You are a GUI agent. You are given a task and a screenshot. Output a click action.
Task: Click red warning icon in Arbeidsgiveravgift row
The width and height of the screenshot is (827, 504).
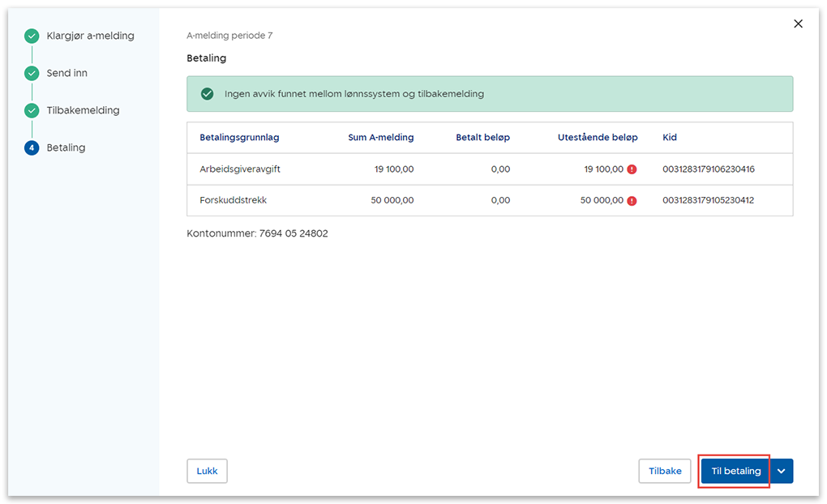(632, 169)
